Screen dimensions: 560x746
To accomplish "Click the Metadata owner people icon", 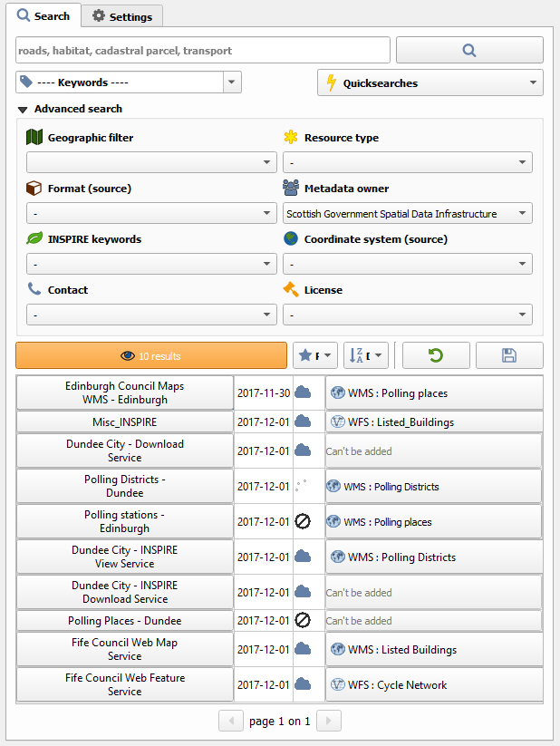I will [291, 188].
